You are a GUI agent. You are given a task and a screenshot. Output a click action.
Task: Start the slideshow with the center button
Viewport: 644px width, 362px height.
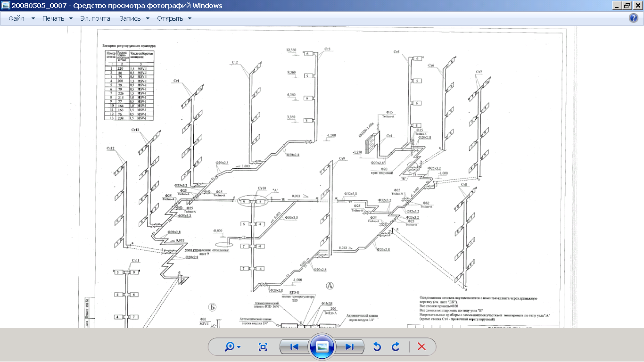click(322, 347)
